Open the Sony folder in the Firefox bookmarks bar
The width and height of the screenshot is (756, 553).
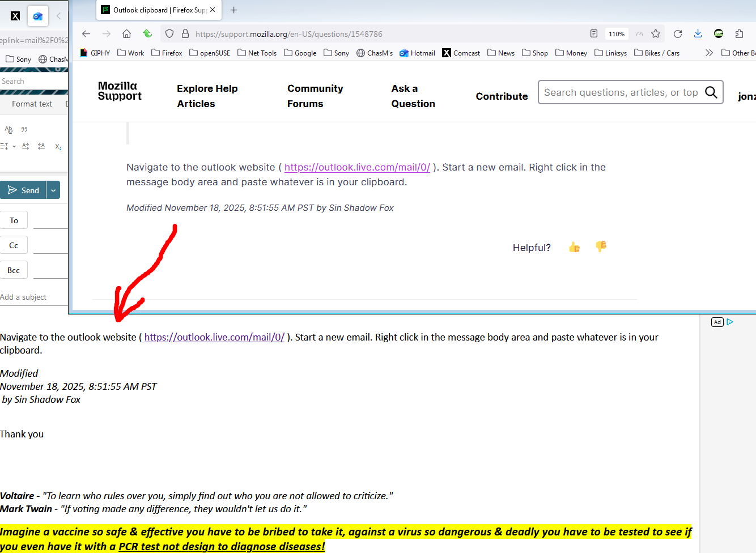coord(337,53)
